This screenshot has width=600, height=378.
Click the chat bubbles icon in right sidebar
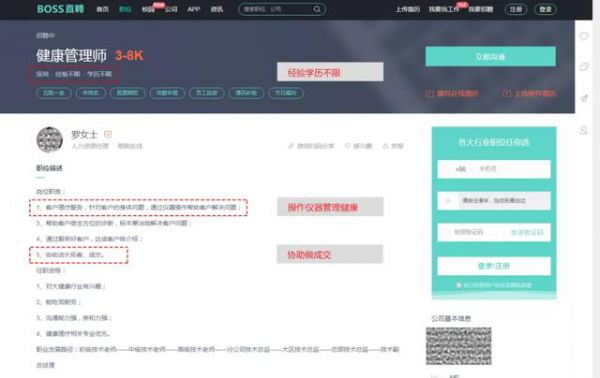584,67
